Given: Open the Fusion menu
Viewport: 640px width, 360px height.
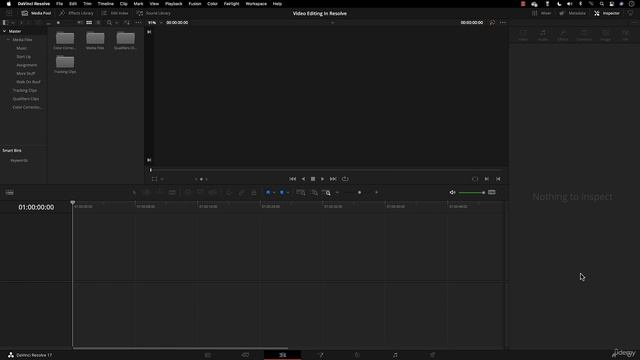Looking at the screenshot, I should pos(195,4).
